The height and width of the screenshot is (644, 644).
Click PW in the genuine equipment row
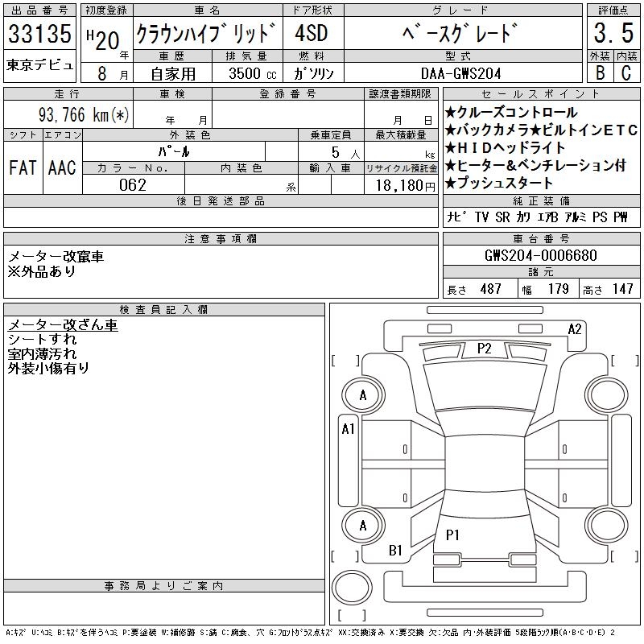pos(621,217)
